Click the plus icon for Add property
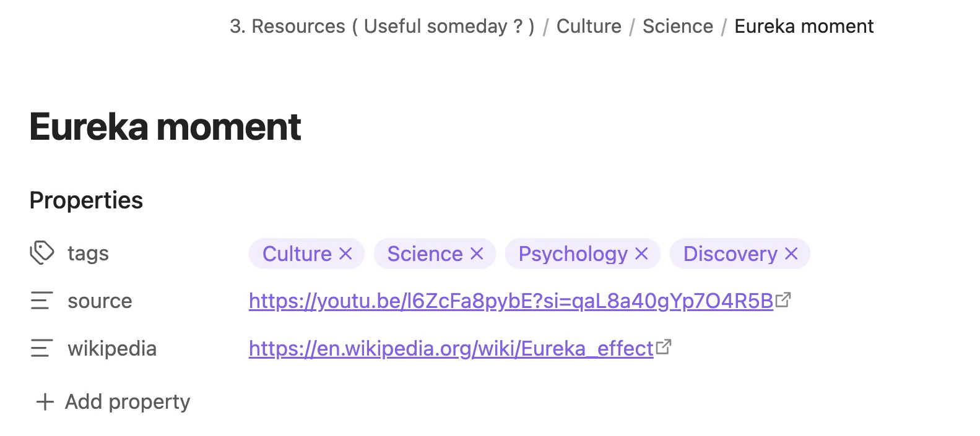The height and width of the screenshot is (436, 980). pyautogui.click(x=45, y=402)
